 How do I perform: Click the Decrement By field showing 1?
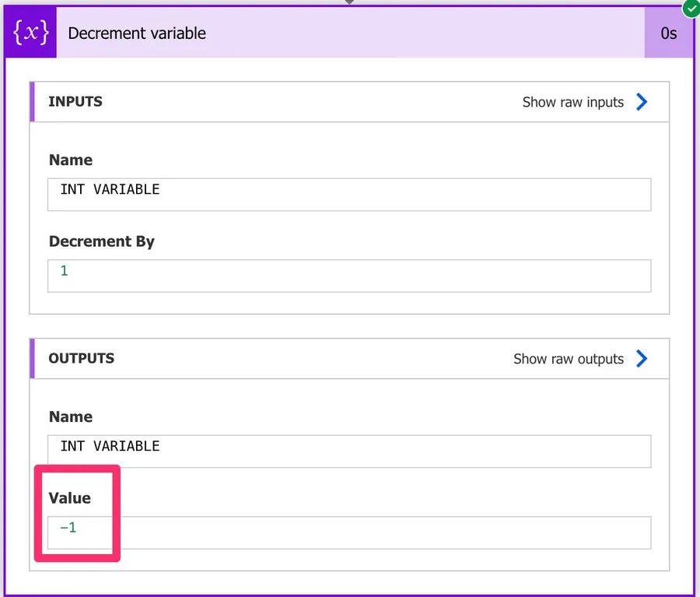click(349, 276)
